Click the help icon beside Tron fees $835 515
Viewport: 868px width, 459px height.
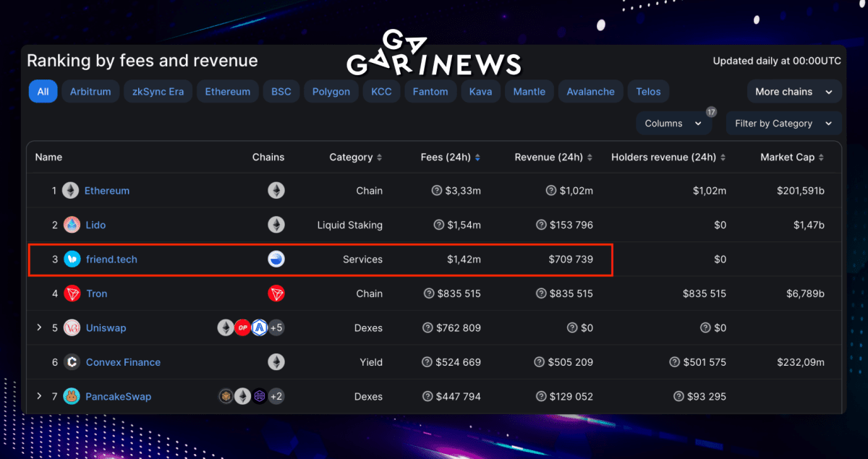point(428,293)
